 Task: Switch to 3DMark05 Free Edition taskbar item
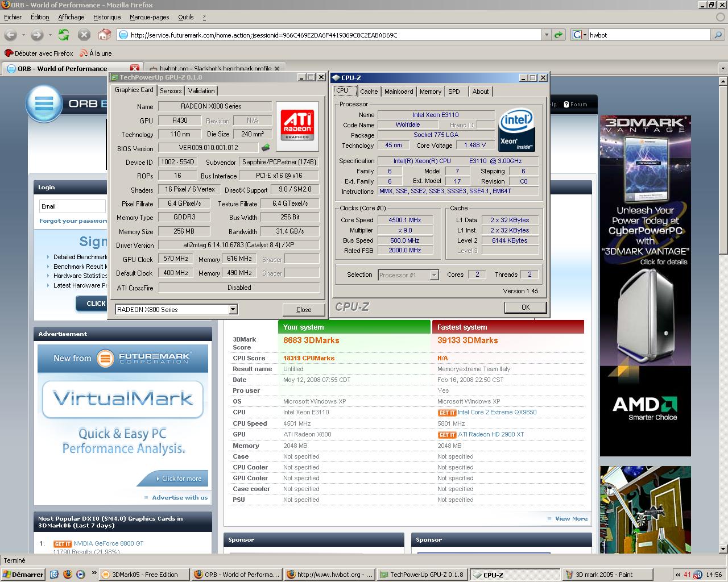(x=144, y=575)
